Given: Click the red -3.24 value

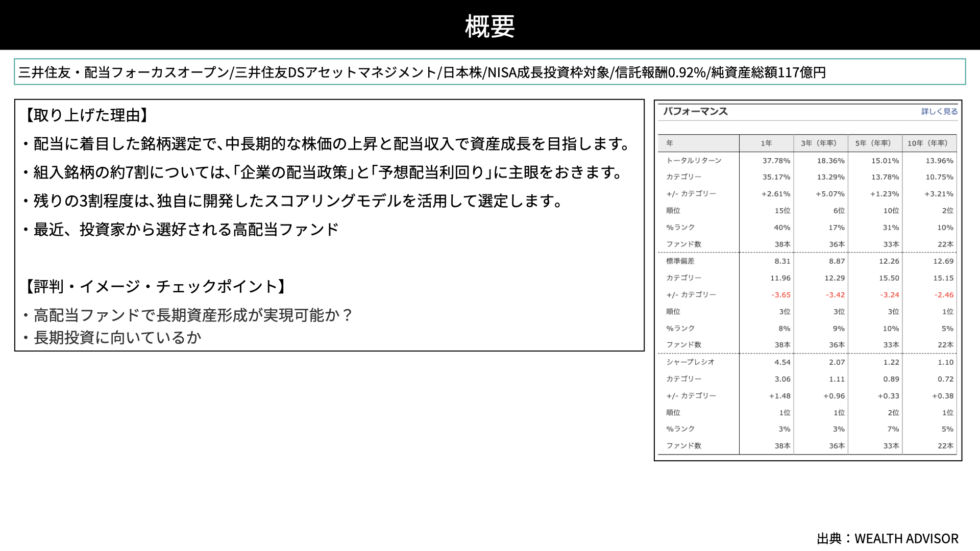Looking at the screenshot, I should (x=890, y=295).
